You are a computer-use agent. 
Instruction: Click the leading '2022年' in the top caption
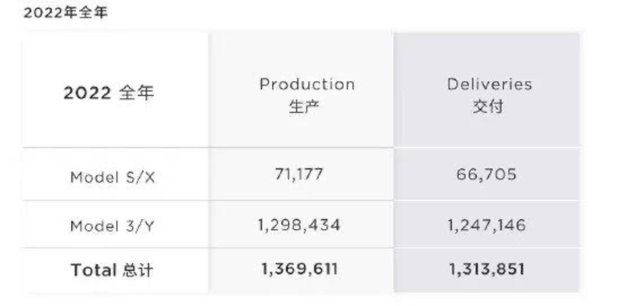pos(50,13)
